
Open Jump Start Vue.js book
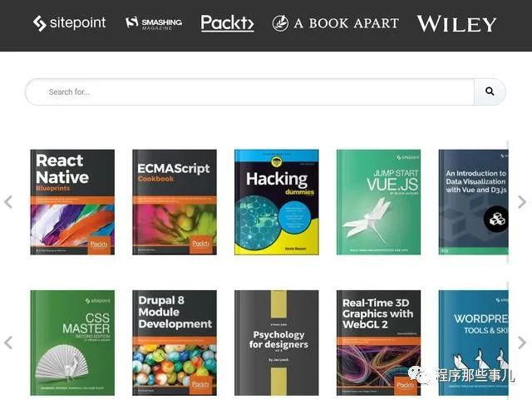coord(379,202)
